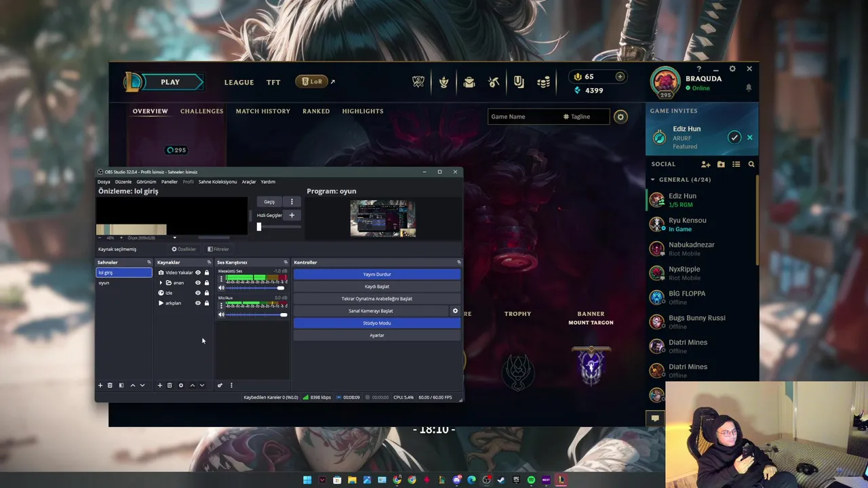Open League client settings gear at top
Viewport: 868px width, 488px height.
pyautogui.click(x=732, y=68)
